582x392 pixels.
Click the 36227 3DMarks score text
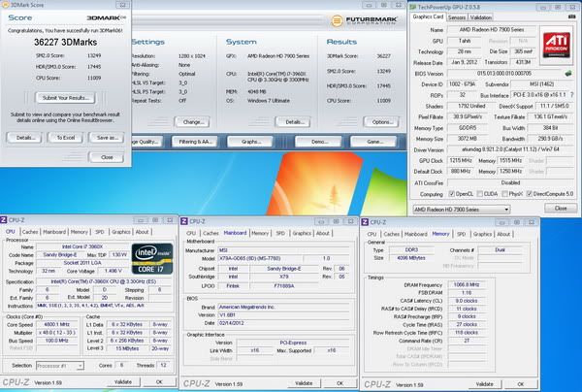pyautogui.click(x=66, y=43)
